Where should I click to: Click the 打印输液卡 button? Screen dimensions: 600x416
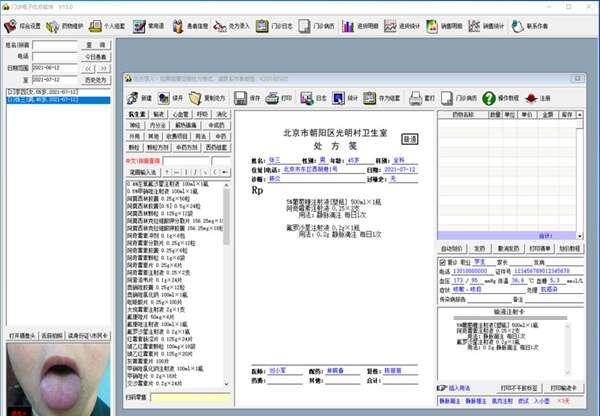click(561, 386)
